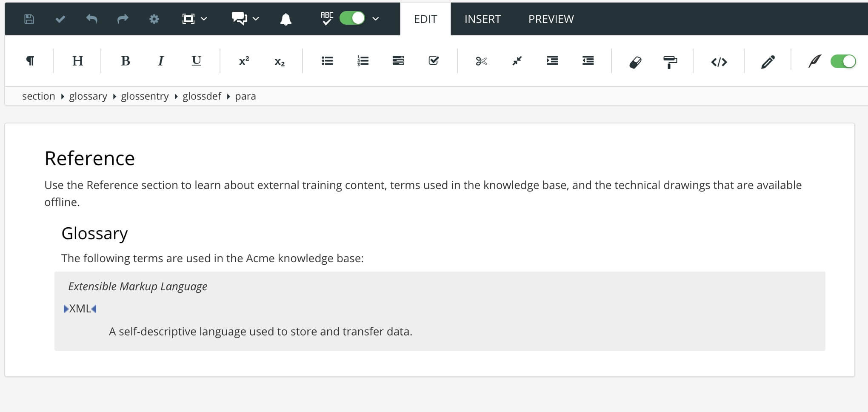Click glossary in the breadcrumb path
This screenshot has height=412, width=868.
pos(88,96)
